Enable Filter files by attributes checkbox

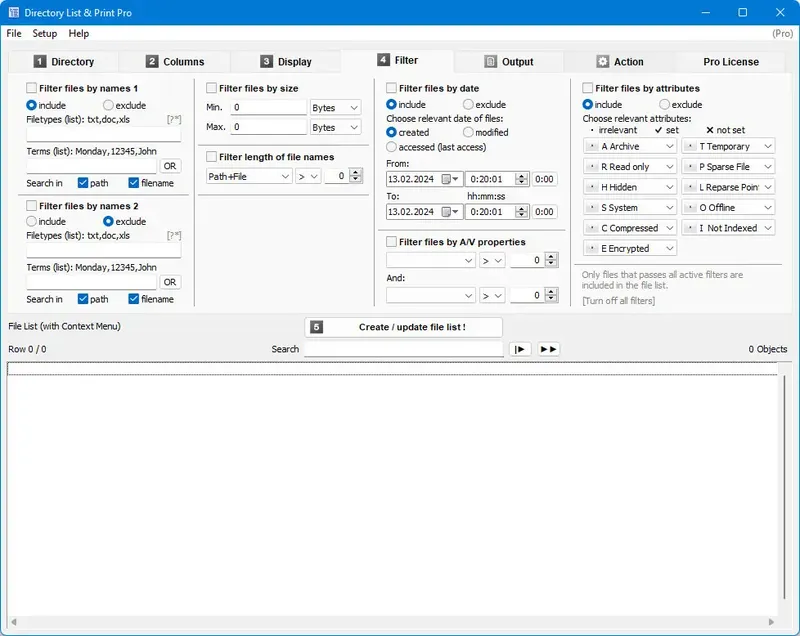coord(588,88)
